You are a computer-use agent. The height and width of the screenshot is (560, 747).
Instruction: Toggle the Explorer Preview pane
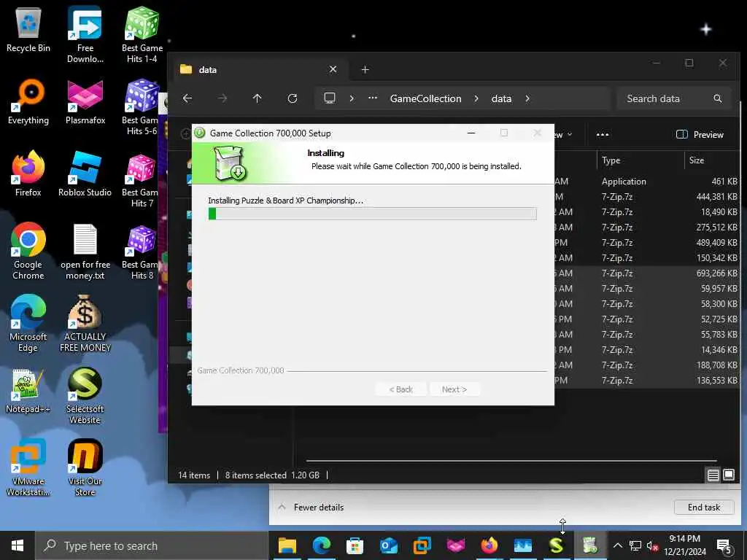point(700,135)
